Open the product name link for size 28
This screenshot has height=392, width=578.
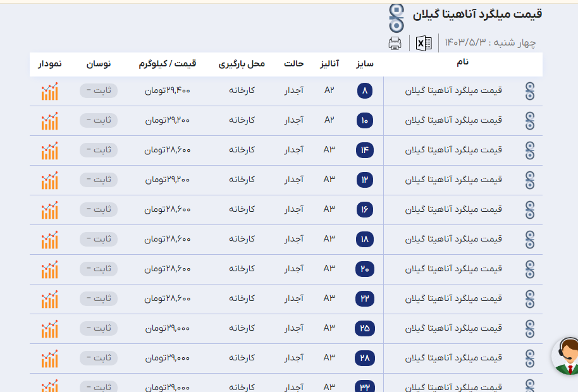453,358
